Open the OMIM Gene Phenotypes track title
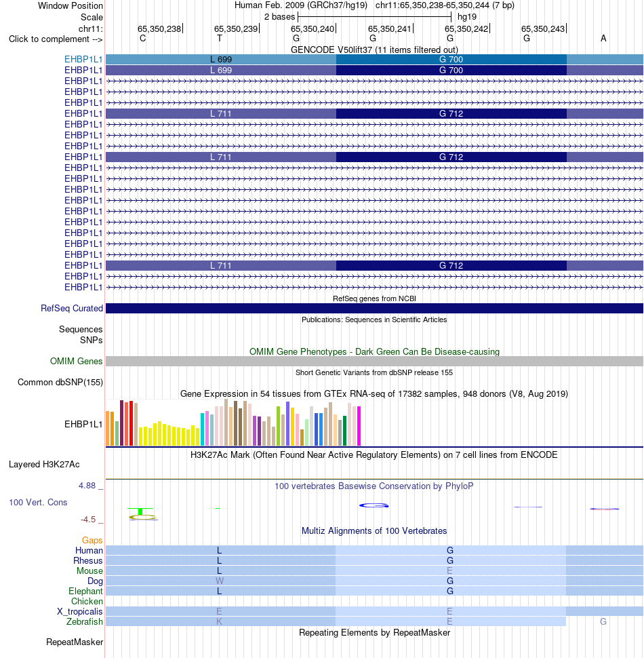Viewport: 644px width, 658px height. click(x=374, y=351)
